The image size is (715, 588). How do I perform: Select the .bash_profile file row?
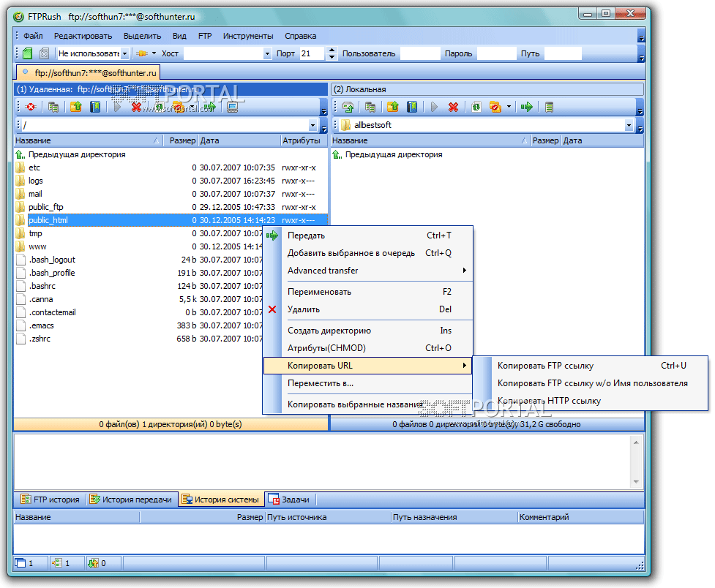tap(138, 273)
